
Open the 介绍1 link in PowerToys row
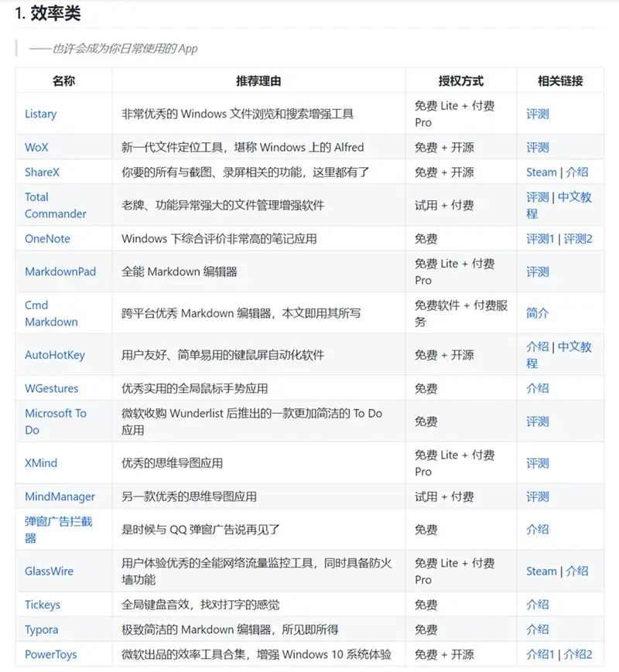(x=540, y=654)
